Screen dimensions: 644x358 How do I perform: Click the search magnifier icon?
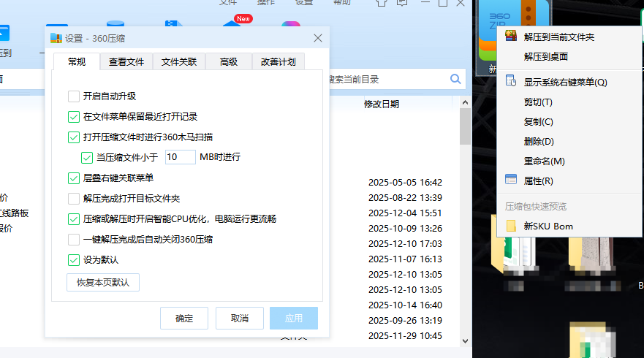click(455, 79)
